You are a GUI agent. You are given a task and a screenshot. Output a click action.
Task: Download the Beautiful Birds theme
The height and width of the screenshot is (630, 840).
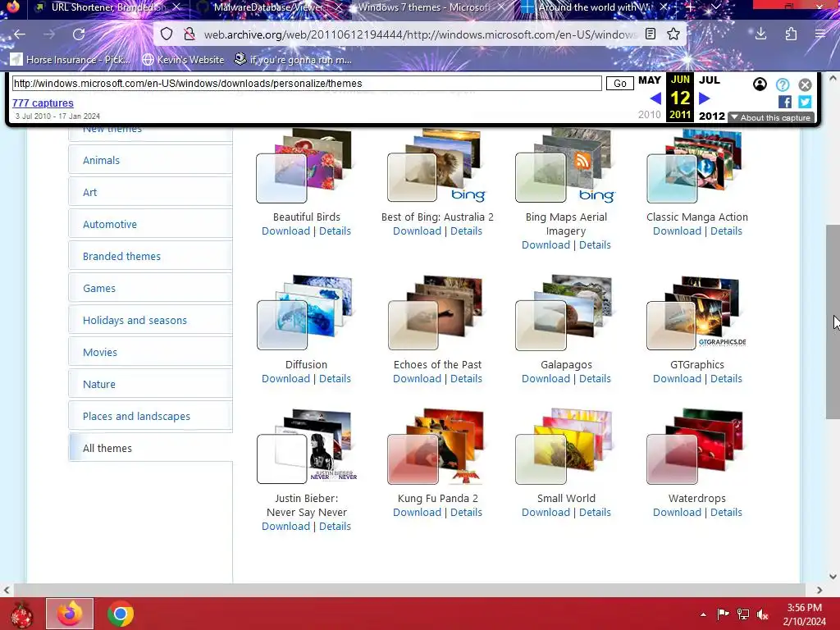(285, 231)
